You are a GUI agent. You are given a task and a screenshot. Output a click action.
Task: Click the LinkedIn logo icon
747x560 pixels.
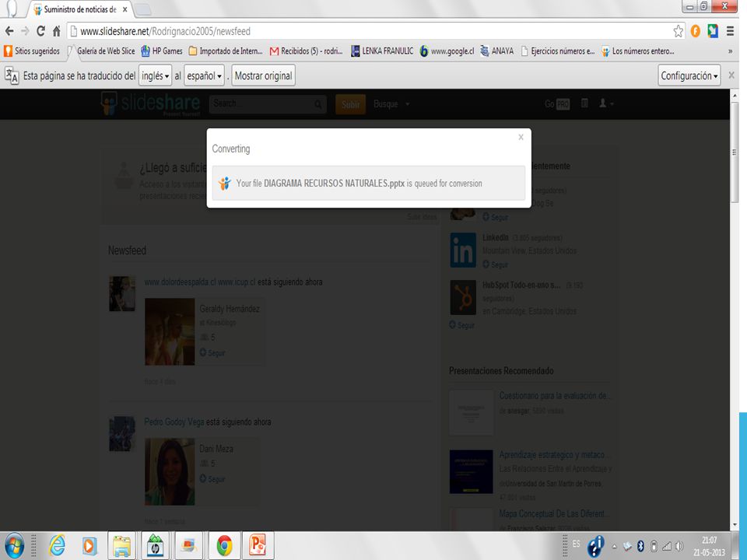[x=462, y=250]
